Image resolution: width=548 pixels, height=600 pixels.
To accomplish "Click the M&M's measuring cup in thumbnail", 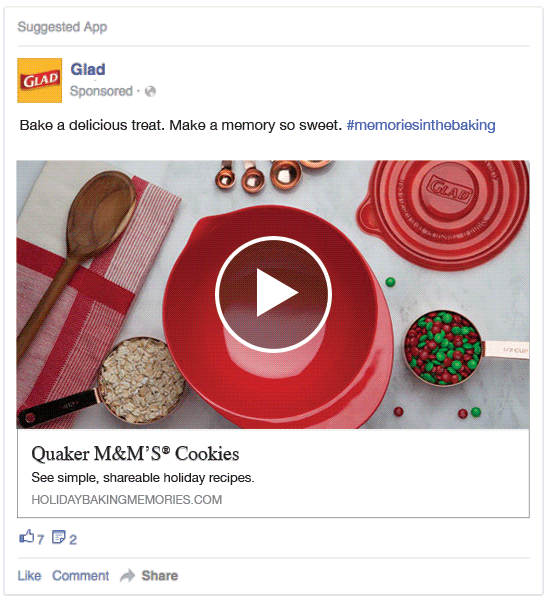I will click(459, 348).
